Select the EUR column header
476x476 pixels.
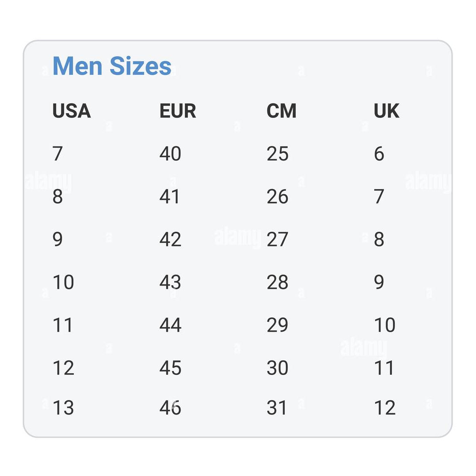(x=178, y=111)
